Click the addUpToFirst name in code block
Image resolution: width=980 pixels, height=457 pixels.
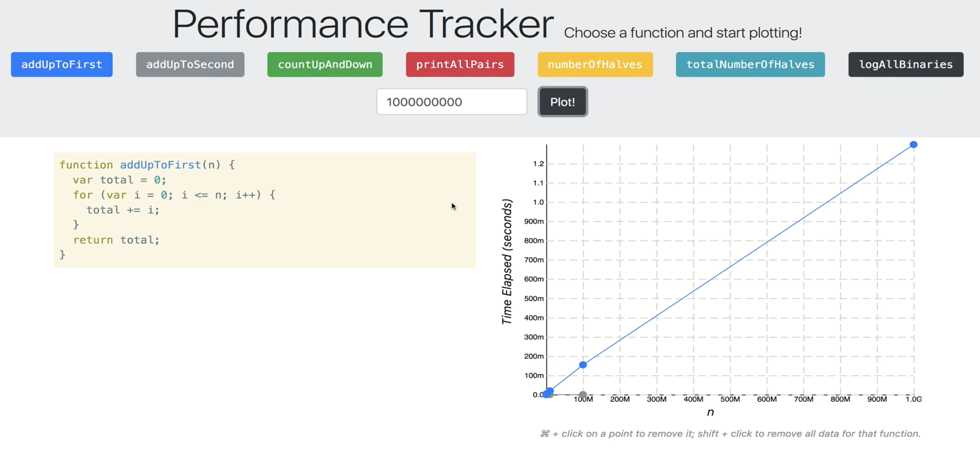[x=160, y=165]
